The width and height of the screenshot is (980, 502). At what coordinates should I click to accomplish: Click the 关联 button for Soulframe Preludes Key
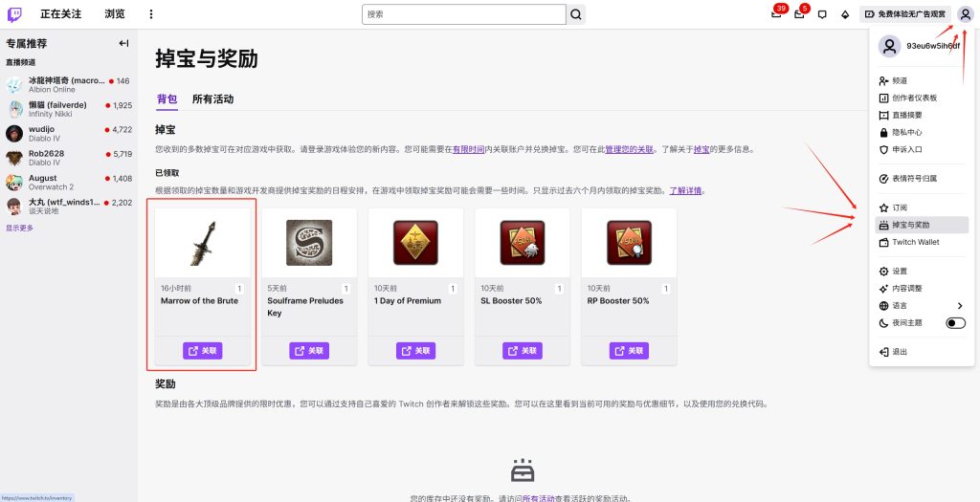coord(309,351)
